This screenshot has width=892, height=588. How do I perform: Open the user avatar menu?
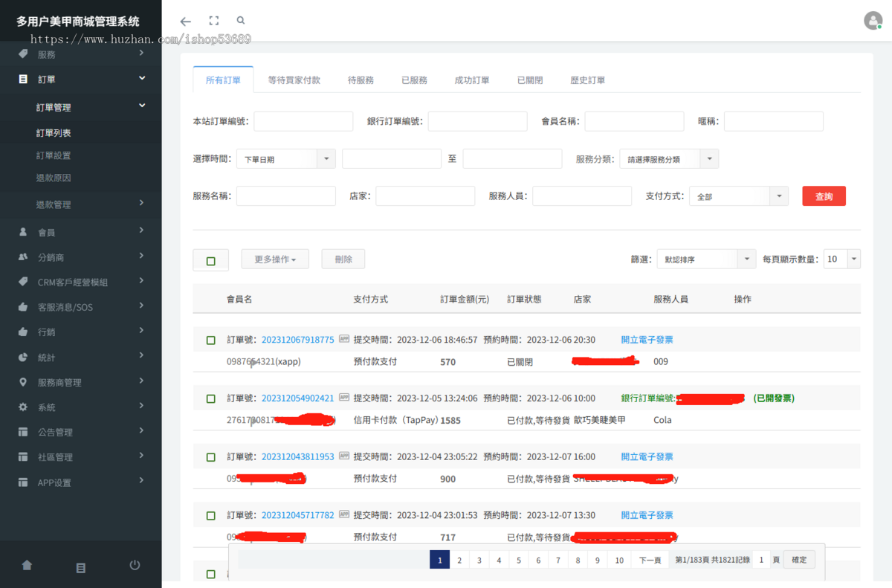(873, 21)
